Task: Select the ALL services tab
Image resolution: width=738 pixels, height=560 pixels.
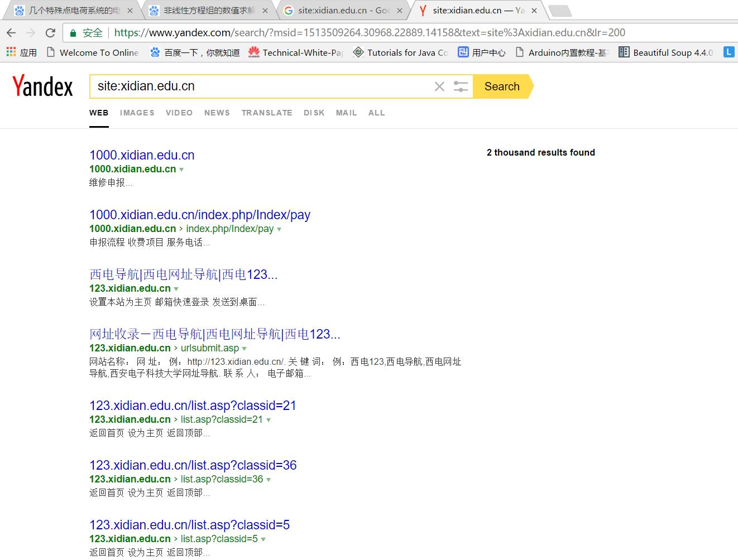Action: [377, 113]
